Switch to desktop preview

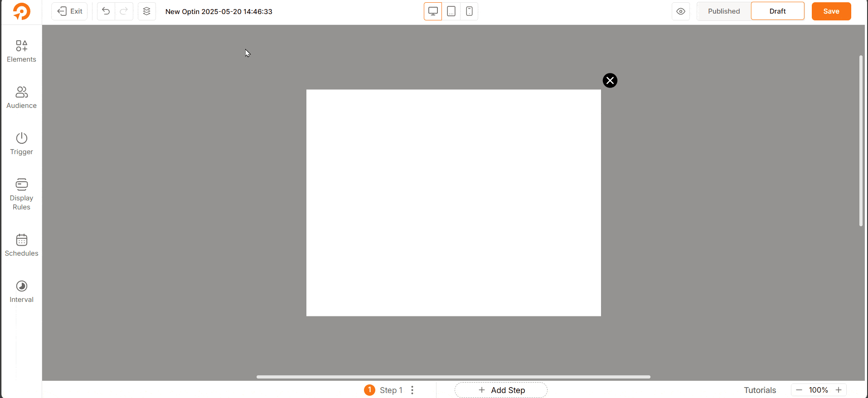[x=433, y=11]
